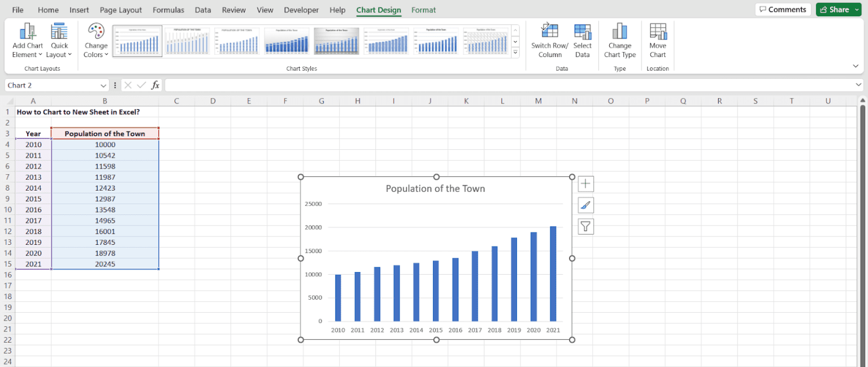Open Chart Filters funnel icon beside chart

(585, 226)
